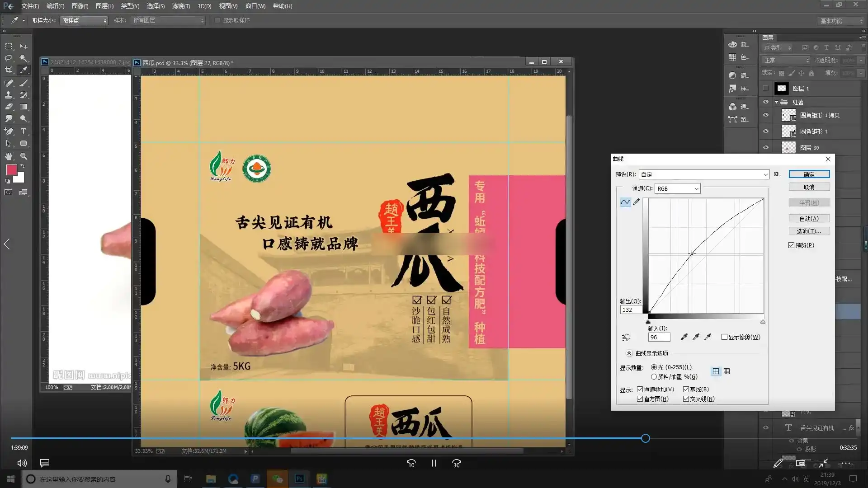The height and width of the screenshot is (488, 868).
Task: Click the 自动 button in Curves dialog
Action: [x=809, y=218]
